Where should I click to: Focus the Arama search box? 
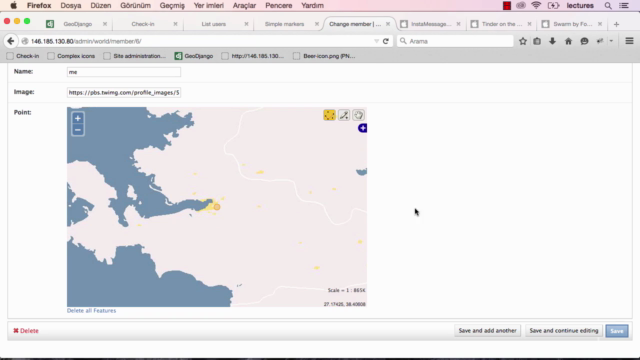(455, 41)
